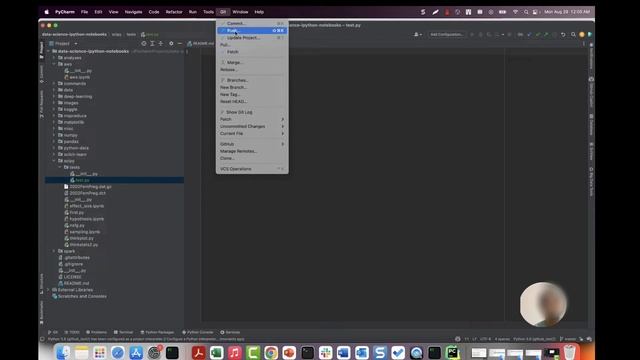Click the Git commit checkmark icon

click(538, 34)
